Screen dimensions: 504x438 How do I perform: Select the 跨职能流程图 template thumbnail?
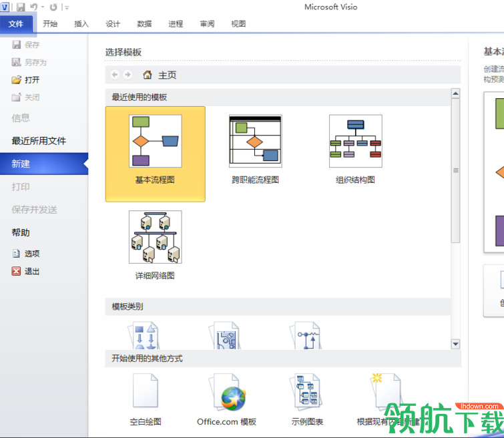tap(256, 141)
